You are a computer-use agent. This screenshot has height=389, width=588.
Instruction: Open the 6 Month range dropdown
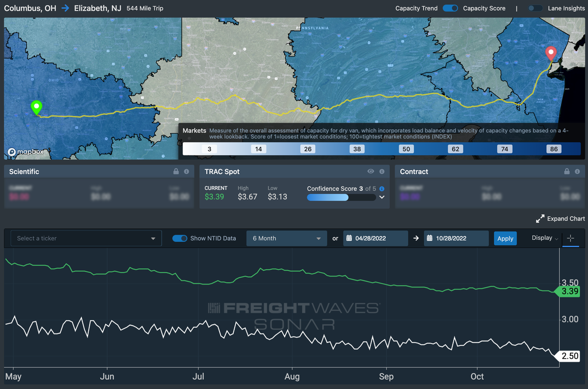(287, 238)
